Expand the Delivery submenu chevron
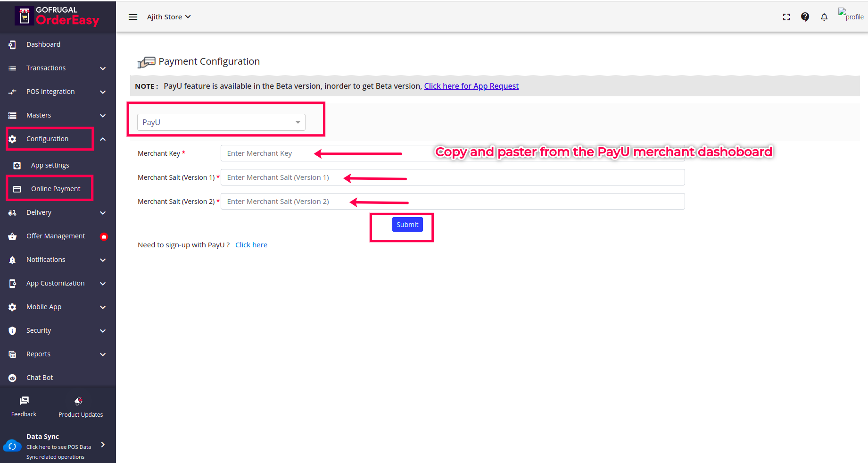This screenshot has height=463, width=868. click(103, 213)
